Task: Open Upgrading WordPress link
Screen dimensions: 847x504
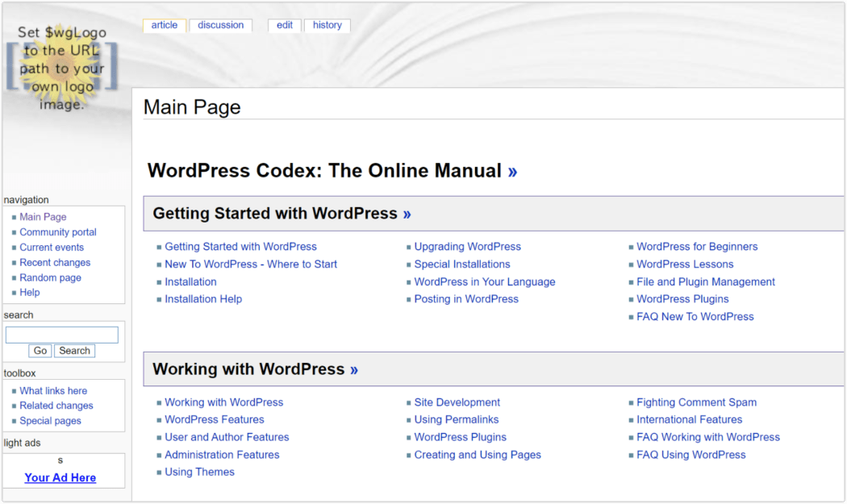Action: tap(468, 246)
